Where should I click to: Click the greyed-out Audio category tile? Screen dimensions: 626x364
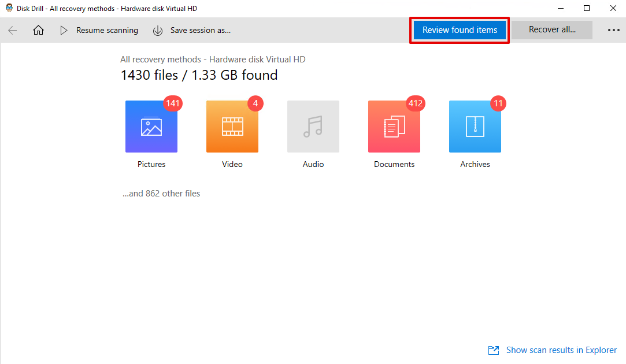pos(313,127)
